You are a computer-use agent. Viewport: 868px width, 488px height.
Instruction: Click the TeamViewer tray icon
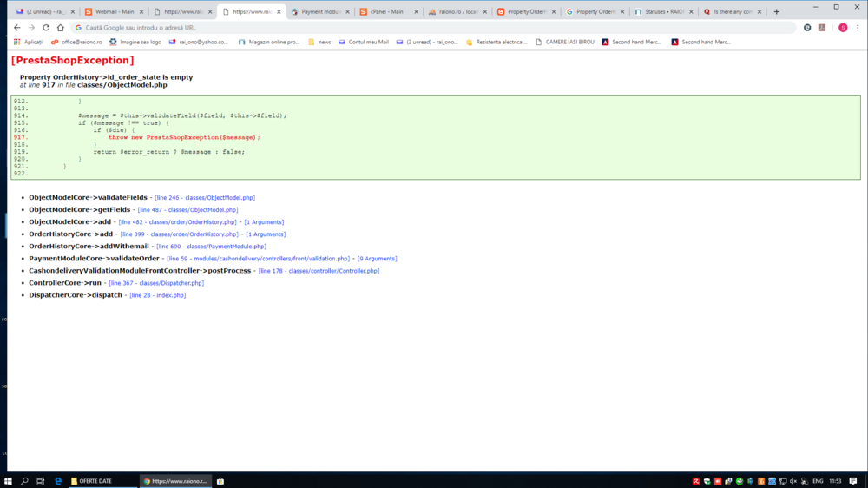772,481
